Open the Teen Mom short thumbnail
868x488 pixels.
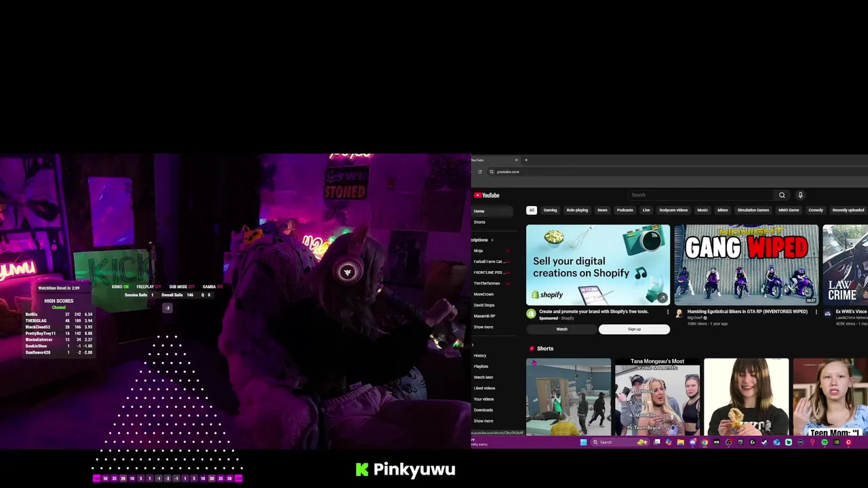coord(831,396)
